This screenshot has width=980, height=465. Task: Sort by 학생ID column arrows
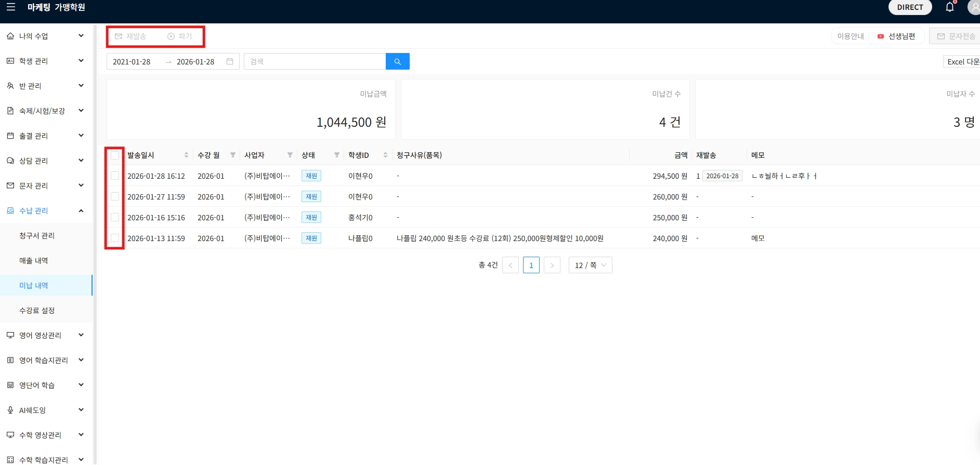[x=385, y=155]
